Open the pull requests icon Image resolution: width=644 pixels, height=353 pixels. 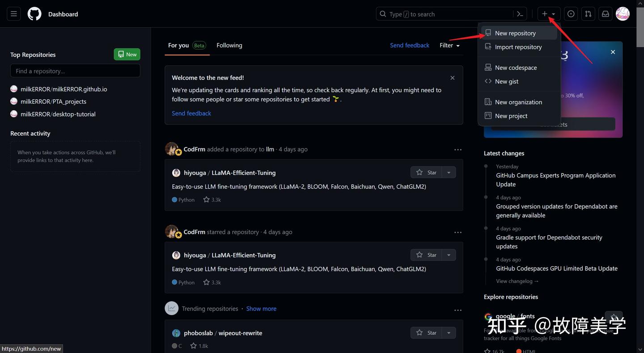(x=588, y=13)
